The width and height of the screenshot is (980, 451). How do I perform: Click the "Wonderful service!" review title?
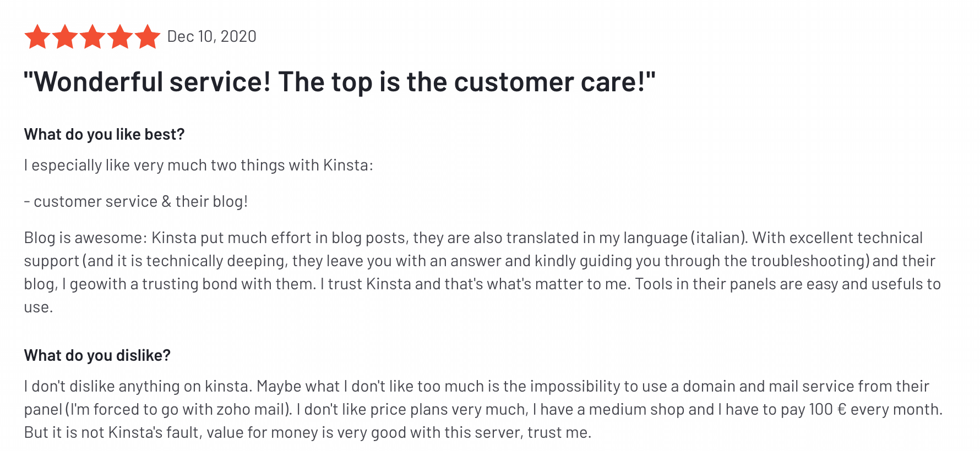click(x=339, y=82)
